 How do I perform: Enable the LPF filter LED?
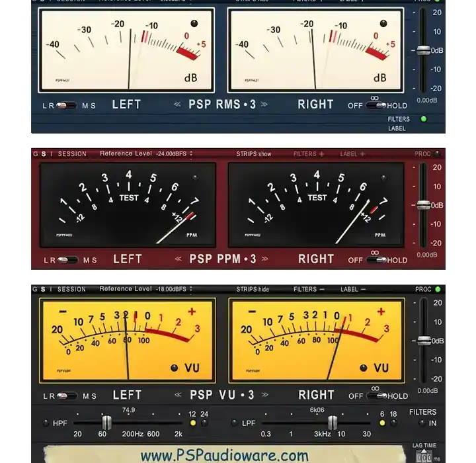[x=234, y=423]
